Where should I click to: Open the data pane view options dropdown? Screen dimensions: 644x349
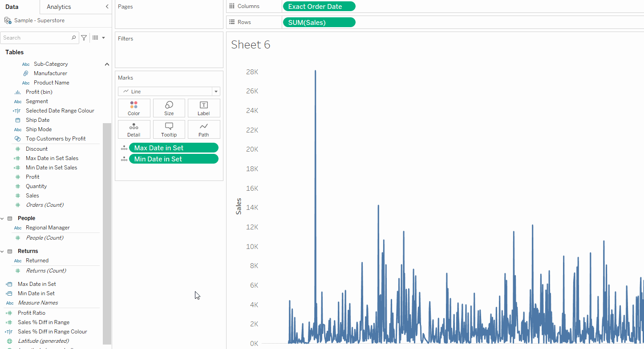coord(99,38)
